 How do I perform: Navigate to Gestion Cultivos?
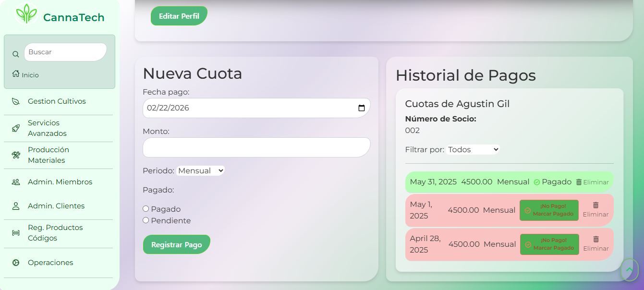tap(58, 101)
